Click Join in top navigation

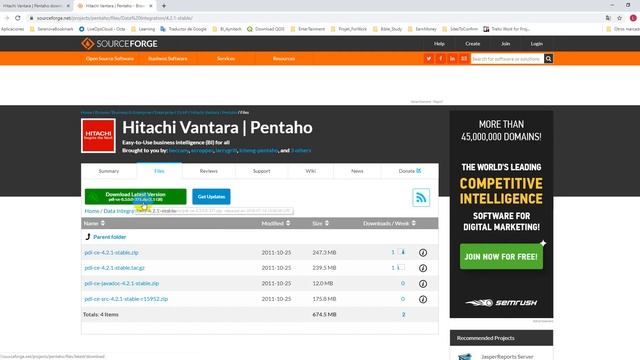pos(505,44)
